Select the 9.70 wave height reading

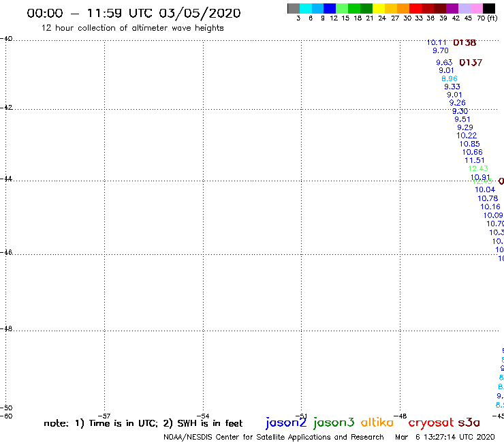[441, 50]
